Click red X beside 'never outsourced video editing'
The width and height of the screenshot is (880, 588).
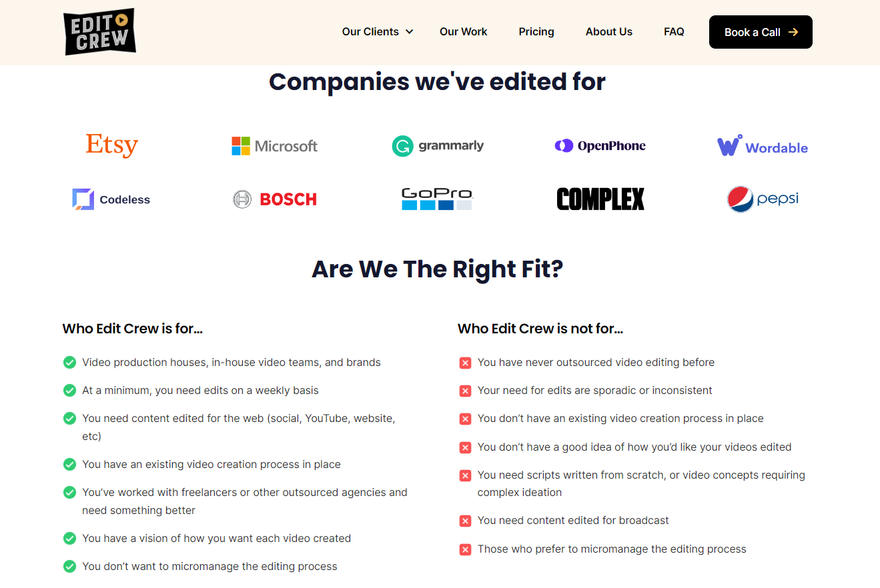pyautogui.click(x=465, y=363)
